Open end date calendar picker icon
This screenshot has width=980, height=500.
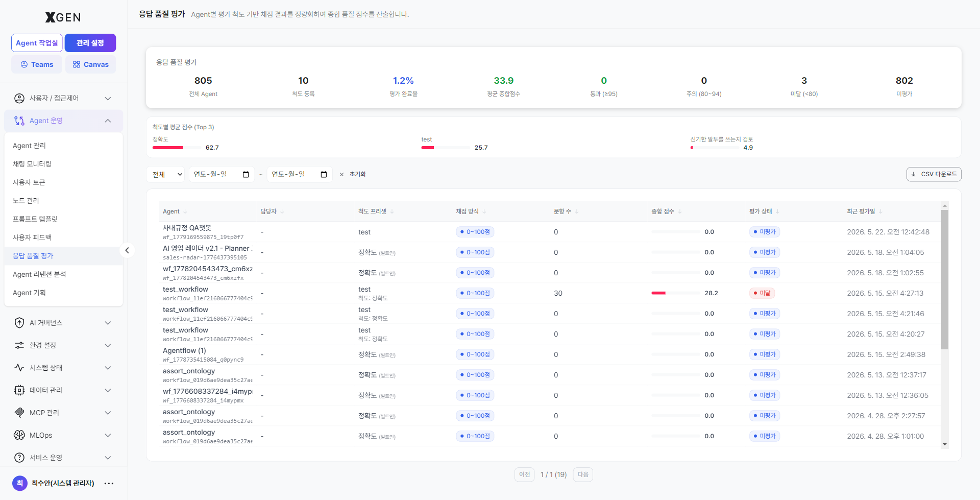click(x=324, y=174)
